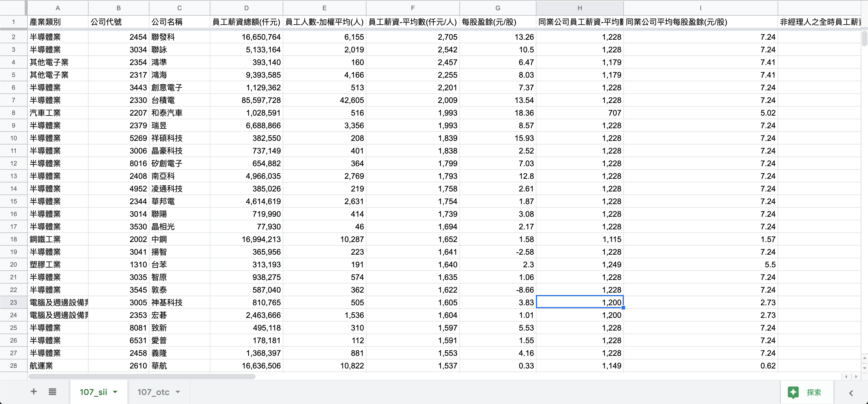The image size is (868, 404).
Task: Click the horizontal scroll left arrow
Action: pos(846,376)
